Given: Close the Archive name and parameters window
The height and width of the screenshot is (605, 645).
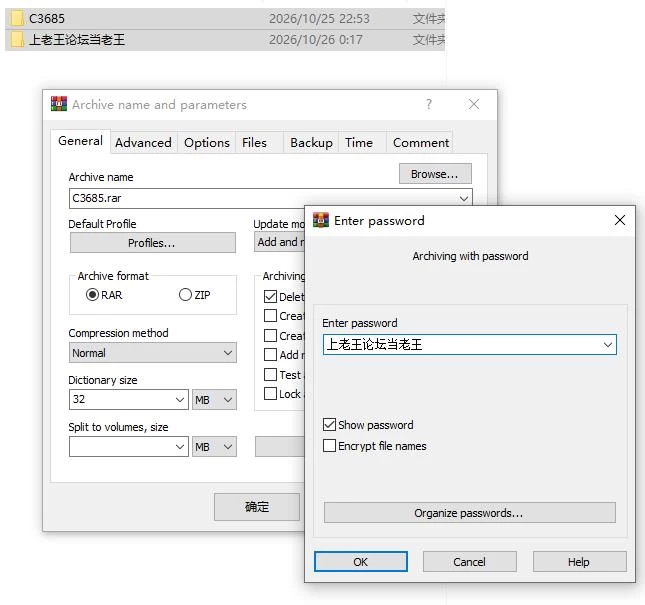Looking at the screenshot, I should coord(474,104).
